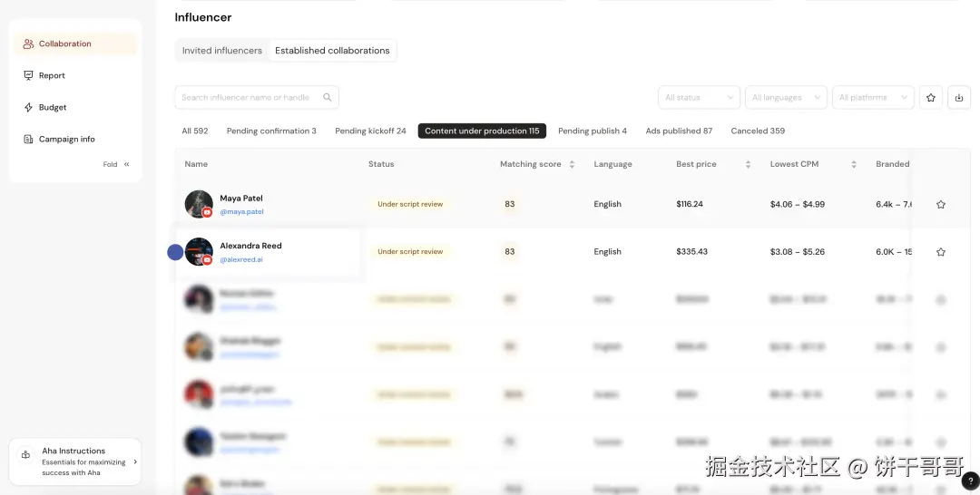The image size is (980, 495).
Task: Click the $3.08 – $5.26 CPM cell
Action: [798, 251]
